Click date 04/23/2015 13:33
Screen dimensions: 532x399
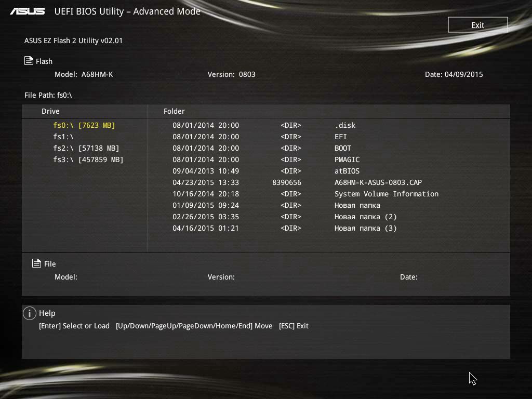pyautogui.click(x=206, y=182)
